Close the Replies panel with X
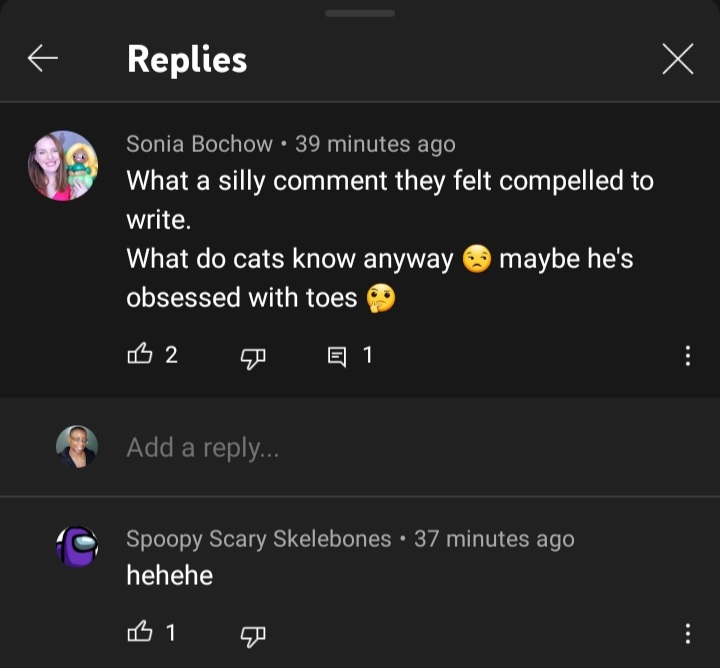 (677, 60)
